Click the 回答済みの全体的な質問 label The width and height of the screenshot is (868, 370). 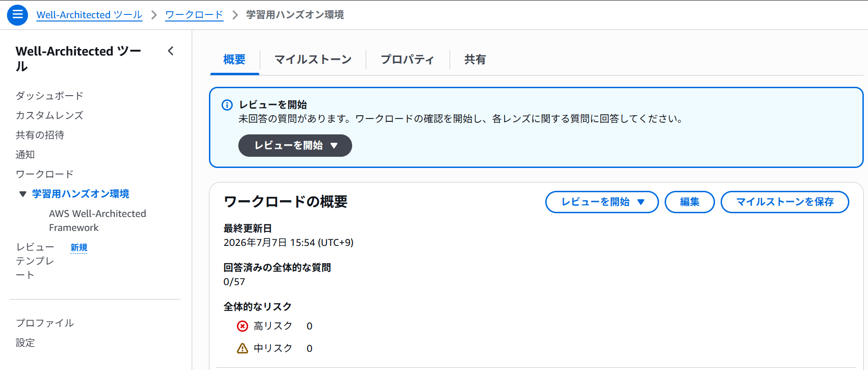tap(278, 268)
